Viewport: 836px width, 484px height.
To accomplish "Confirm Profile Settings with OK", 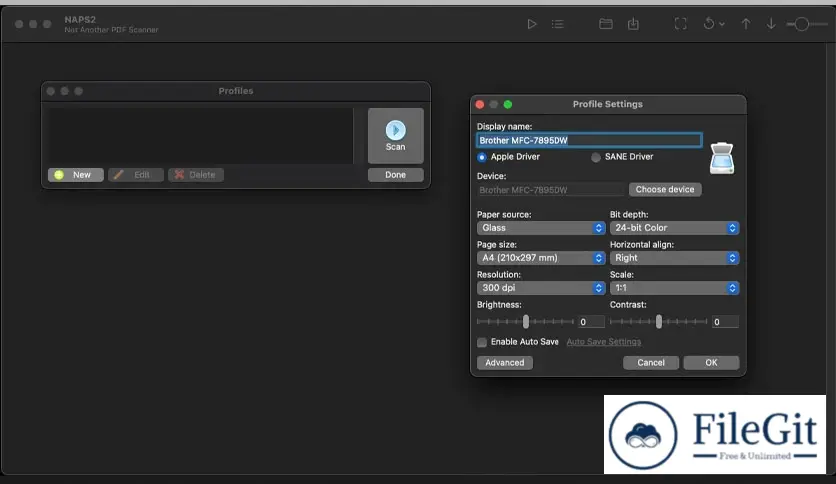I will pos(711,362).
